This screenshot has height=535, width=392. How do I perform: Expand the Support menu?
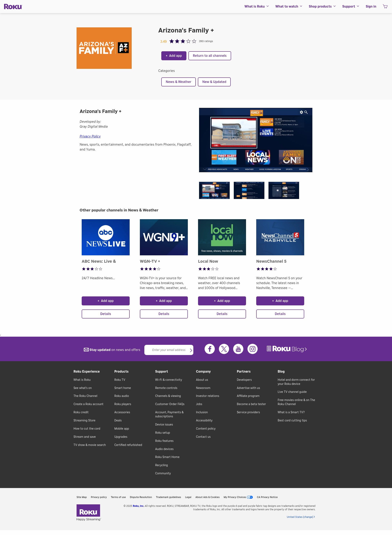[351, 6]
